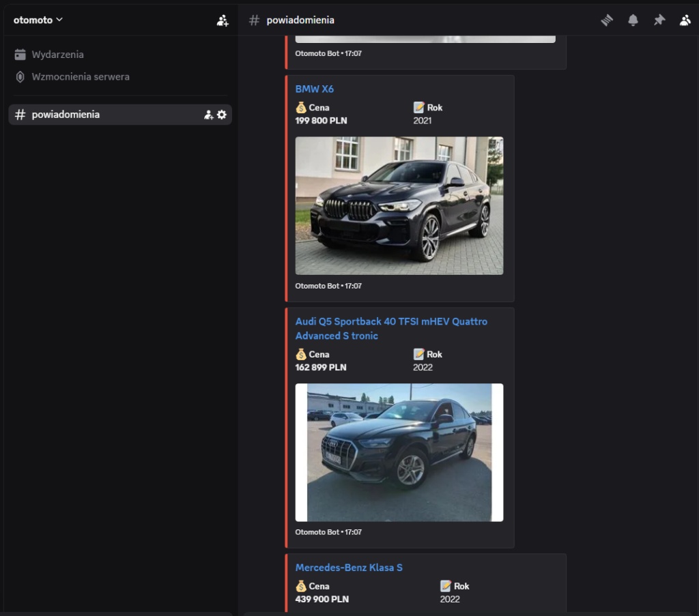
Task: Open the otomoto server dropdown menu
Action: 38,20
